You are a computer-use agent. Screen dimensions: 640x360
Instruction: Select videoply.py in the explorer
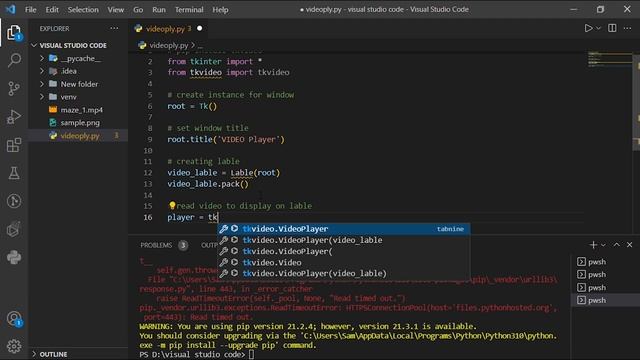(x=78, y=136)
